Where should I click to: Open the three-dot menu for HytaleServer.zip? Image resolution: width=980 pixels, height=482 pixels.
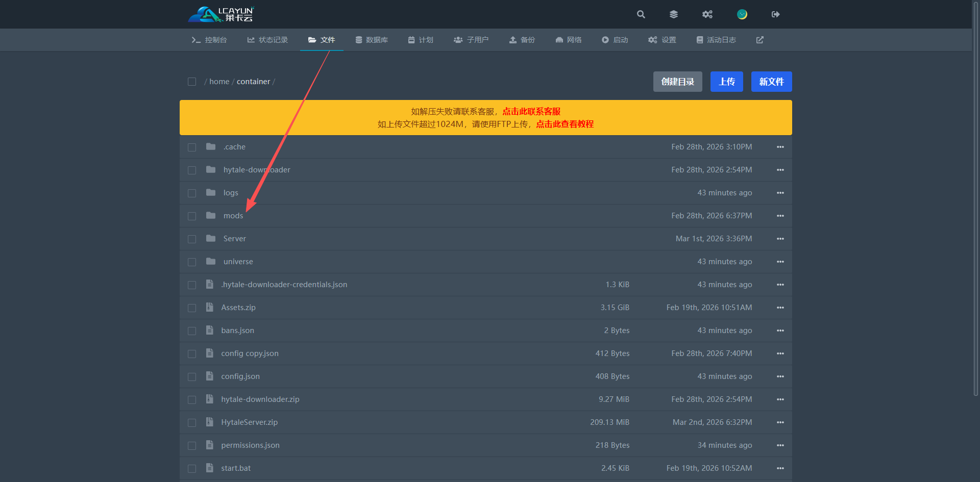(780, 422)
